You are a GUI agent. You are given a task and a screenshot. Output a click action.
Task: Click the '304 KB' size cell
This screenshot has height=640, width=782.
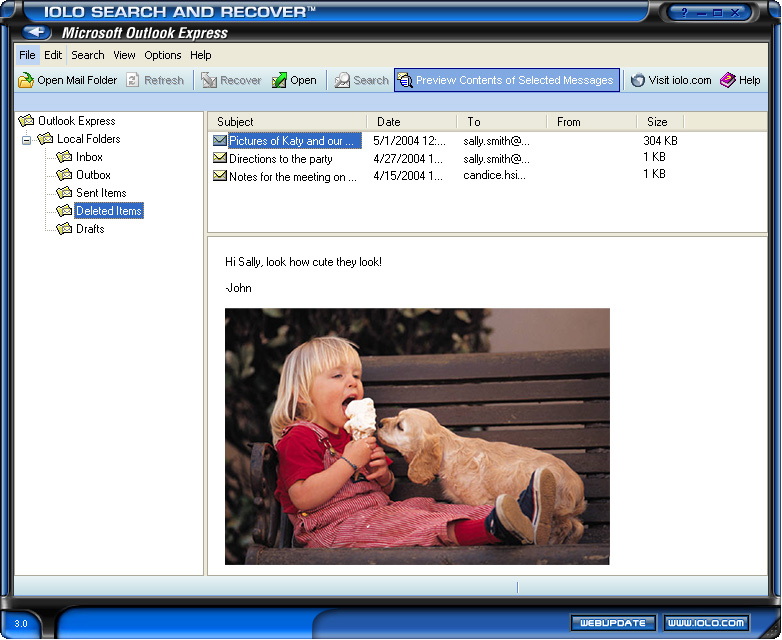coord(660,141)
